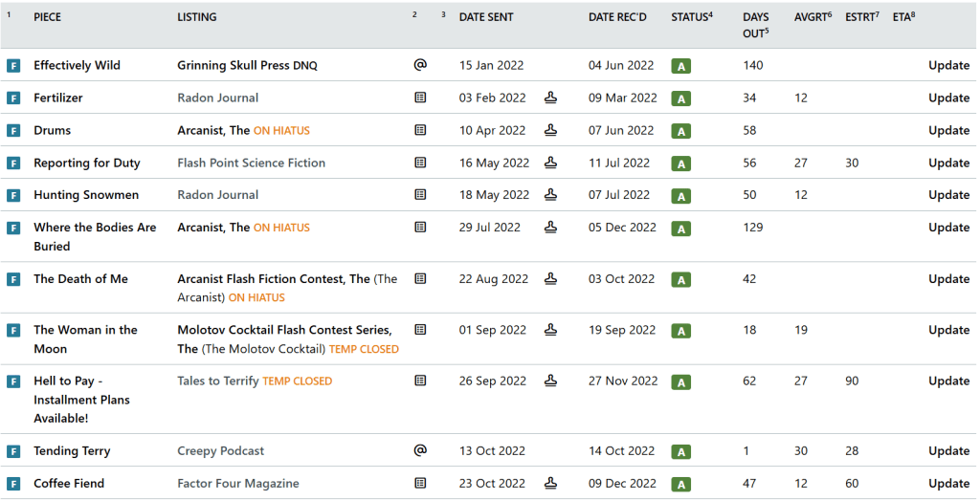
Task: Click the @ email icon in Effectively Wild row
Action: click(419, 65)
